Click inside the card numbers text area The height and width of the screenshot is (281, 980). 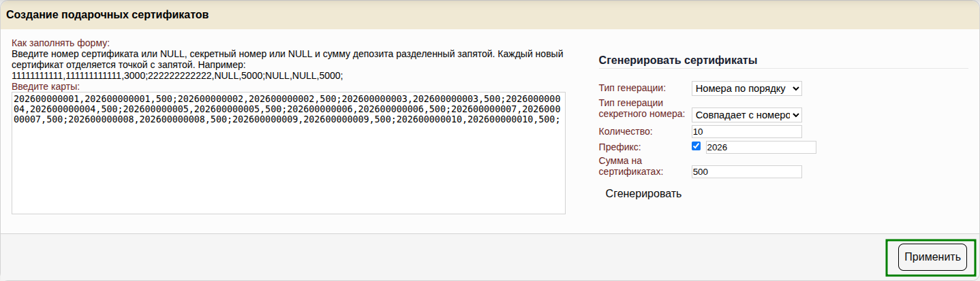coord(288,170)
